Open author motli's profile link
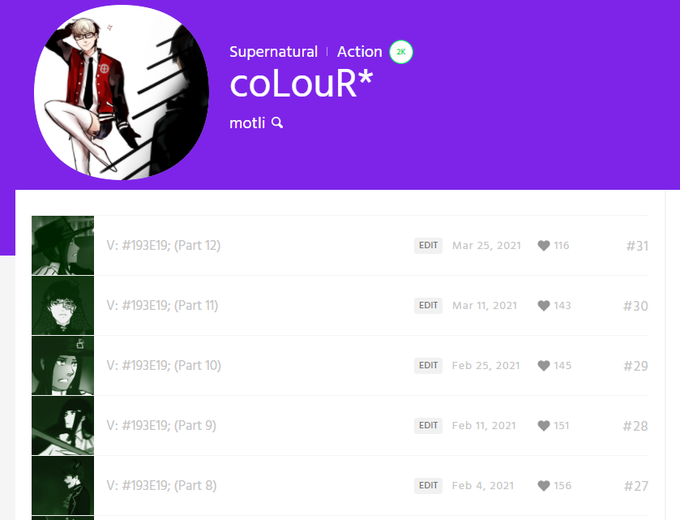 247,123
